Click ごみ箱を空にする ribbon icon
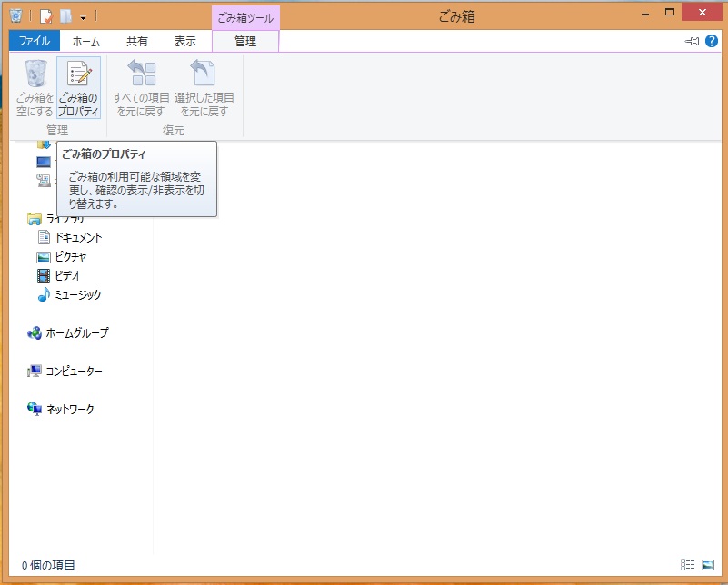The height and width of the screenshot is (585, 728). tap(35, 88)
